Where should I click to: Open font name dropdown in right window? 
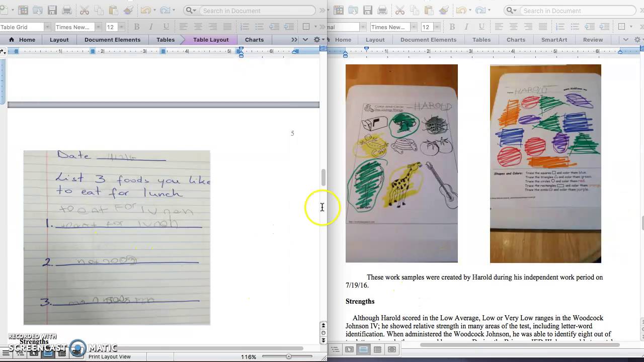(x=414, y=27)
